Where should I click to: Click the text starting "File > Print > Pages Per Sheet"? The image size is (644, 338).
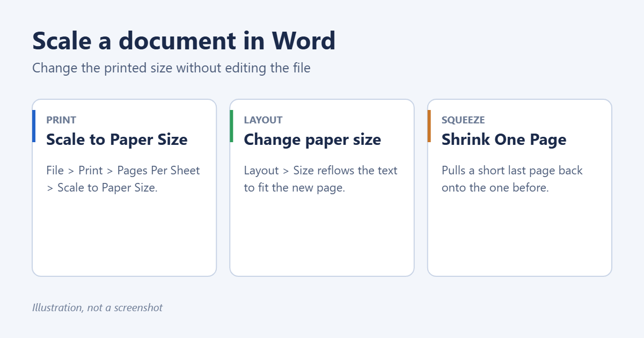123,179
